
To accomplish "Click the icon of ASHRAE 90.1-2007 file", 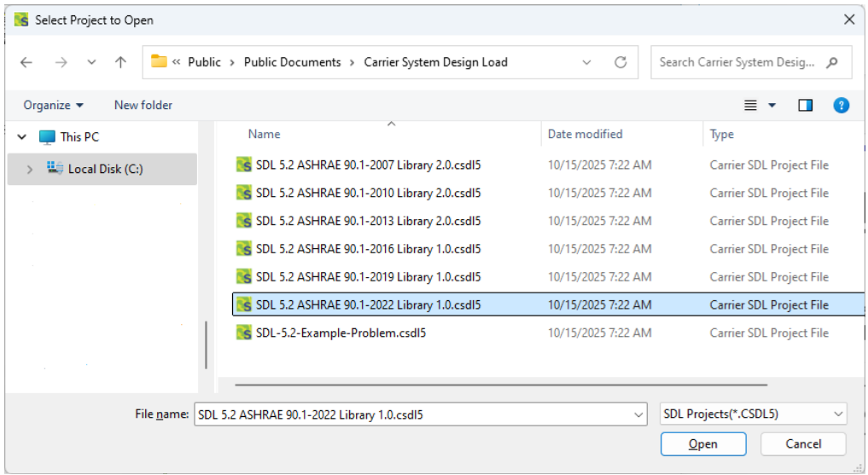I will [243, 165].
